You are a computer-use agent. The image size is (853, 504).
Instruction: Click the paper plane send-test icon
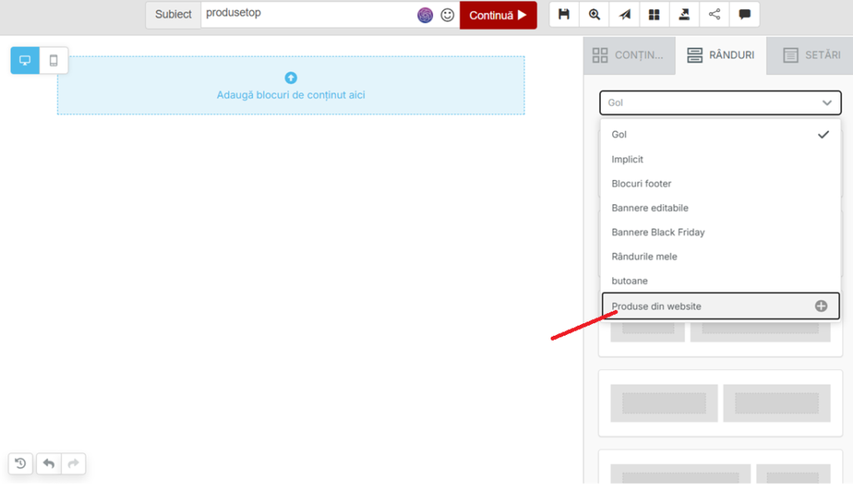pos(624,14)
